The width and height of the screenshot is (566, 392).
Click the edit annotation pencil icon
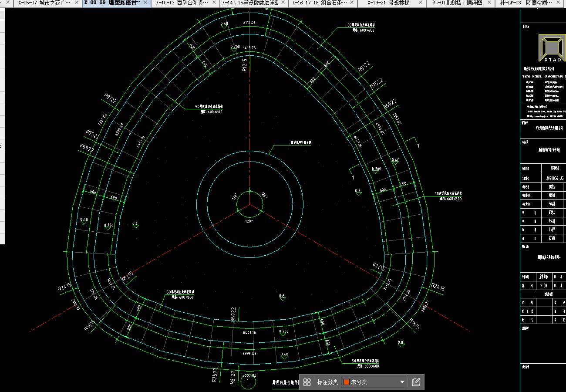pos(416,382)
